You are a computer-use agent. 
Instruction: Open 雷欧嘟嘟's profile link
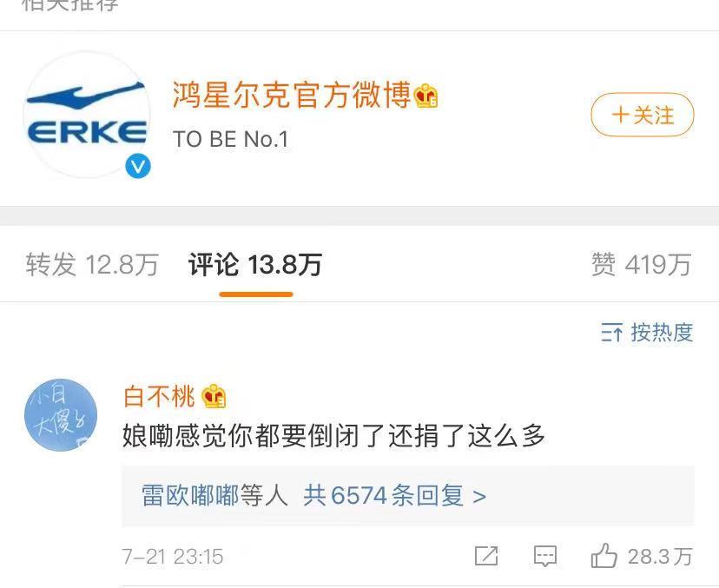[189, 496]
